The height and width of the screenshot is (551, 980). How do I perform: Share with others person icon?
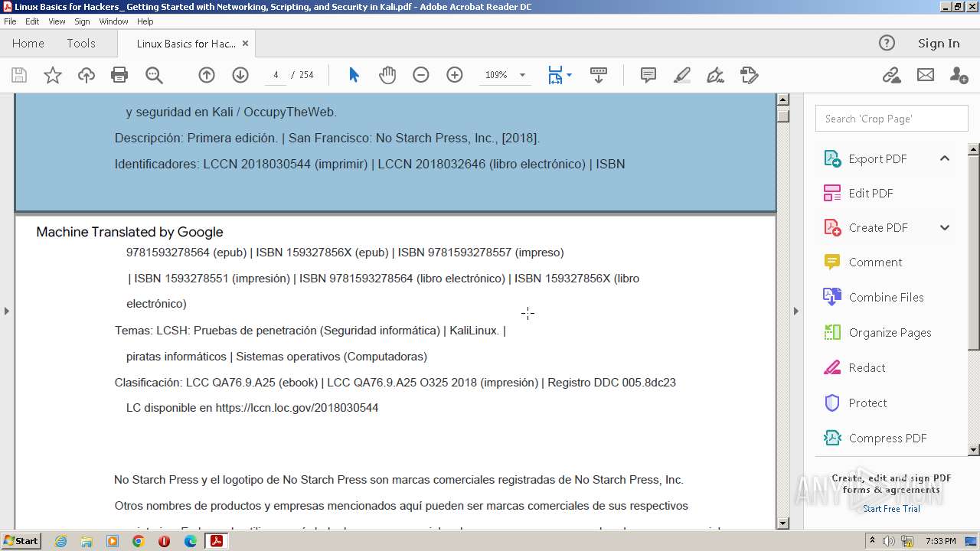[959, 75]
